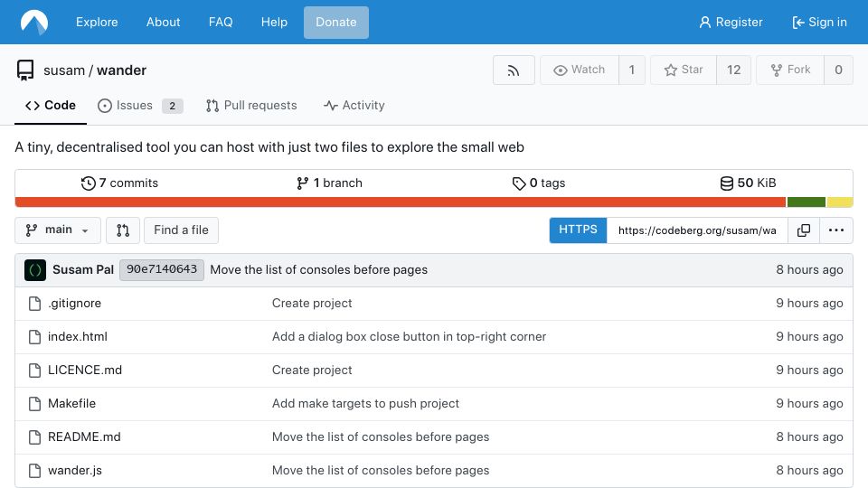Screen dimensions: 868x488
Task: Click the yellow segment of language bar
Action: coord(840,202)
